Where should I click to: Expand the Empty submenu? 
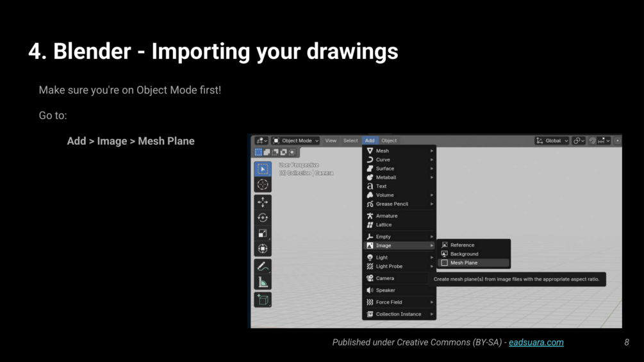(x=399, y=237)
